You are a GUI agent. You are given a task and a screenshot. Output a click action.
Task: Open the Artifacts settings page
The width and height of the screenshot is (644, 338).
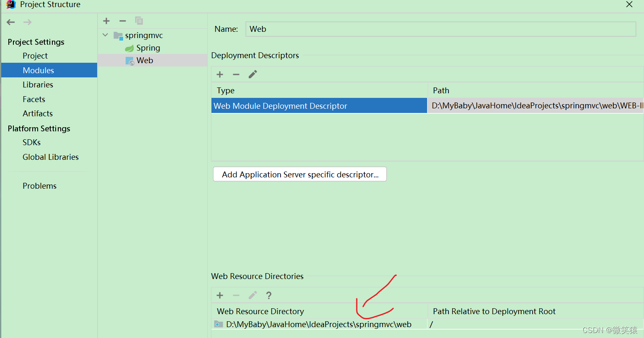pyautogui.click(x=38, y=113)
